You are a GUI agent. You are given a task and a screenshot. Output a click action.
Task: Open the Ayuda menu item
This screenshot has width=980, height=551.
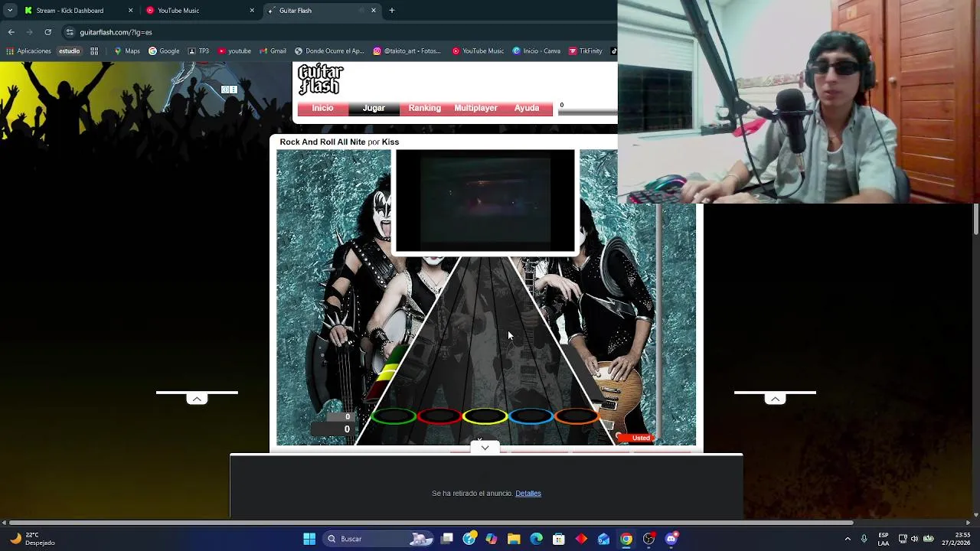click(x=527, y=108)
